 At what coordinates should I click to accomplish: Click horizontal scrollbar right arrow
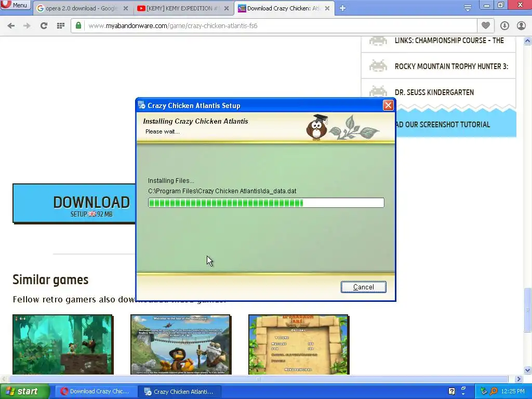pos(518,379)
